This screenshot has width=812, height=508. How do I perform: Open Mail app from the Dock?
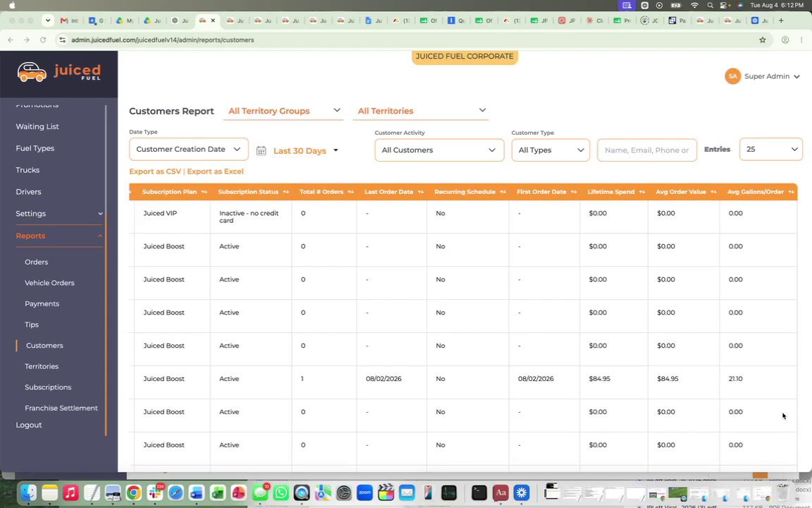coord(407,492)
